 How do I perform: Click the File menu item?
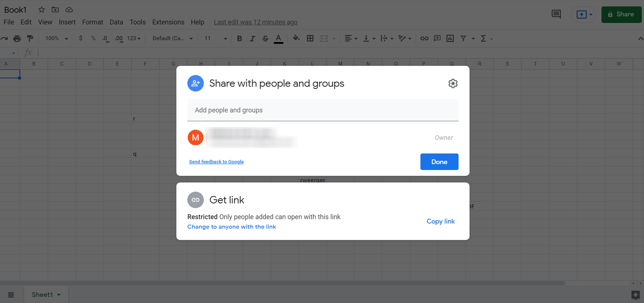coord(9,22)
